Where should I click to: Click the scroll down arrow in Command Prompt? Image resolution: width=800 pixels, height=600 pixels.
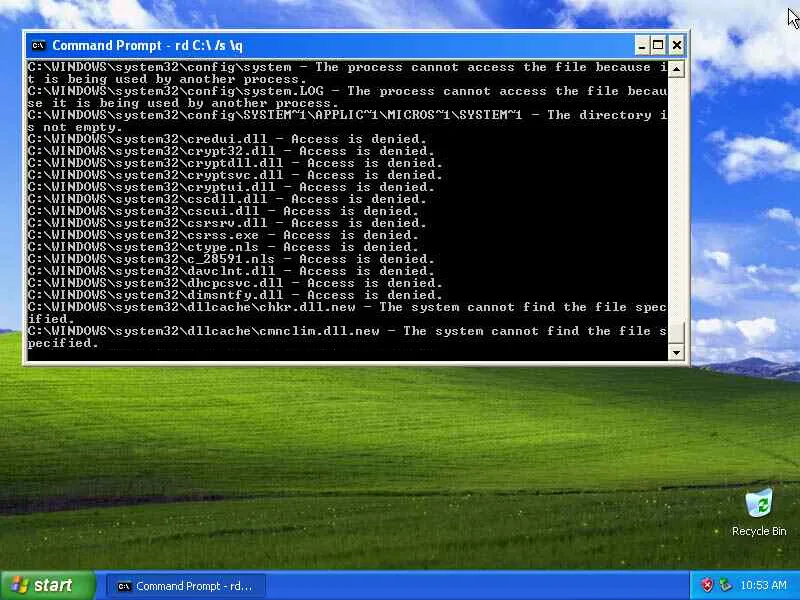pos(676,353)
